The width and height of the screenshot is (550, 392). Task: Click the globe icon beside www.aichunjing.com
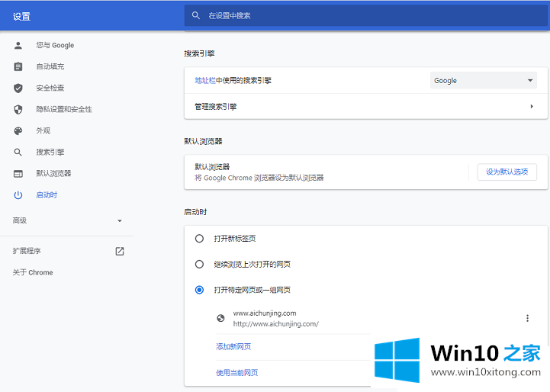coord(220,318)
